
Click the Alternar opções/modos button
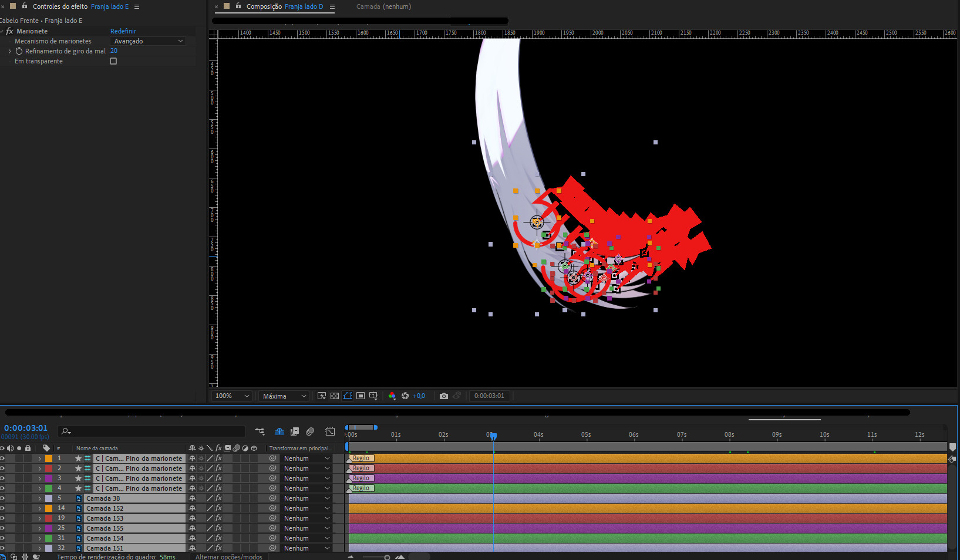[229, 556]
